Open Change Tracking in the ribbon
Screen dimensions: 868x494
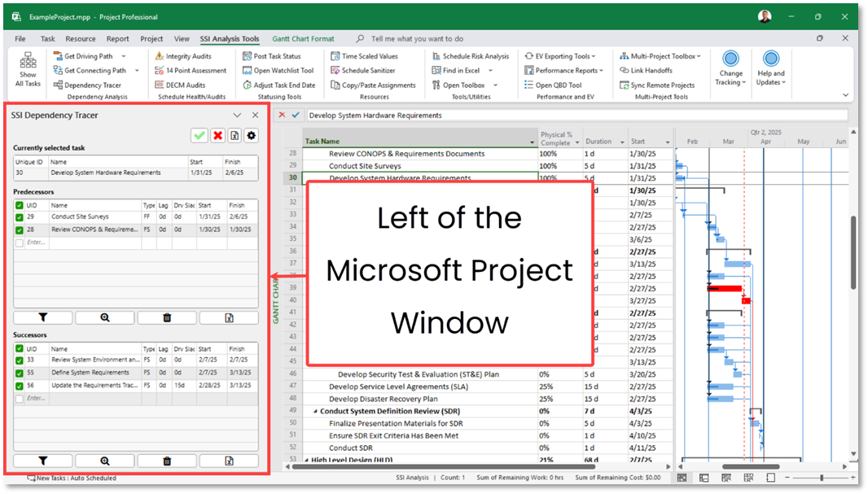(x=730, y=68)
